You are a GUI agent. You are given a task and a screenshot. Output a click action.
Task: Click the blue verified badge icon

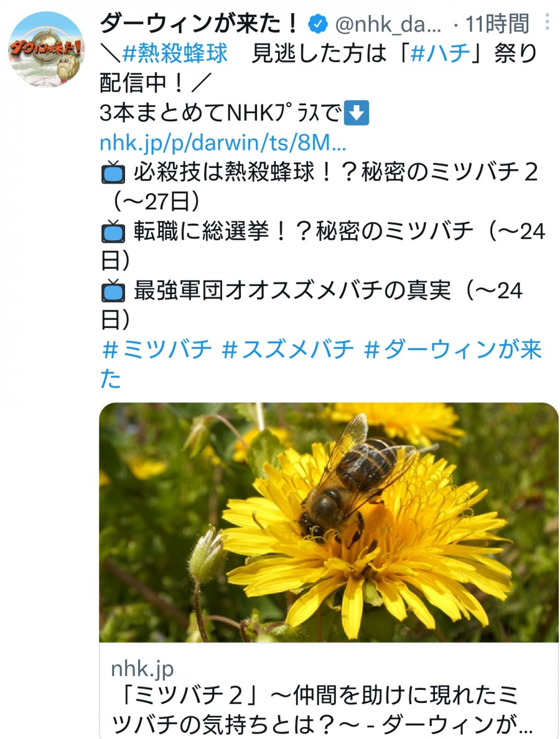pos(318,24)
